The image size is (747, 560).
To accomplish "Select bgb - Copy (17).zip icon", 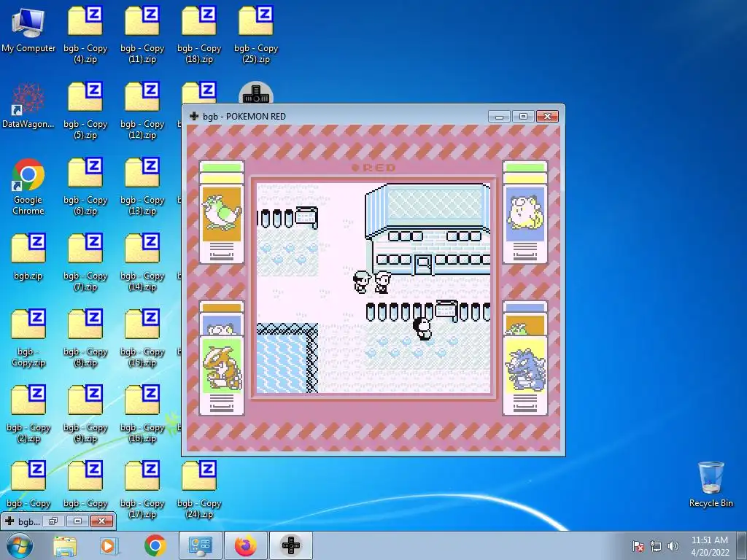I will pyautogui.click(x=142, y=490).
